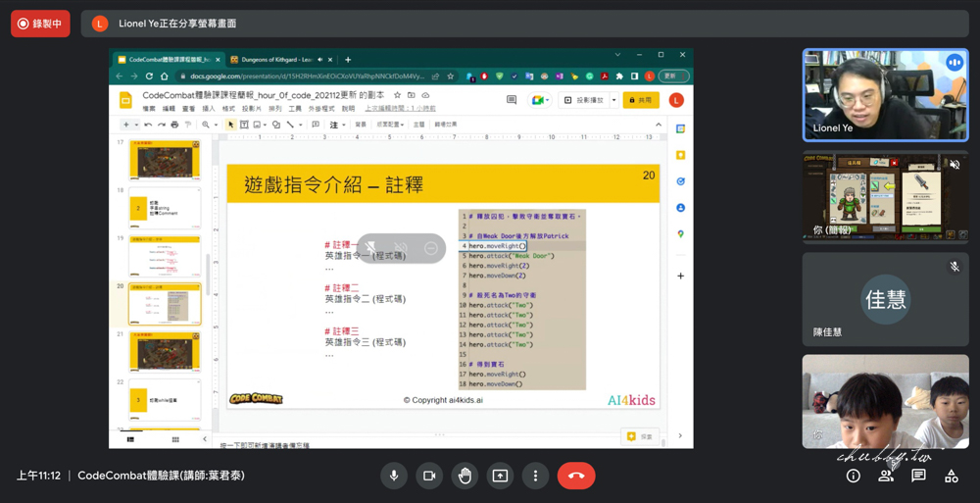Open comment history speech bubble icon
Viewport: 980px width, 503px height.
coord(512,100)
